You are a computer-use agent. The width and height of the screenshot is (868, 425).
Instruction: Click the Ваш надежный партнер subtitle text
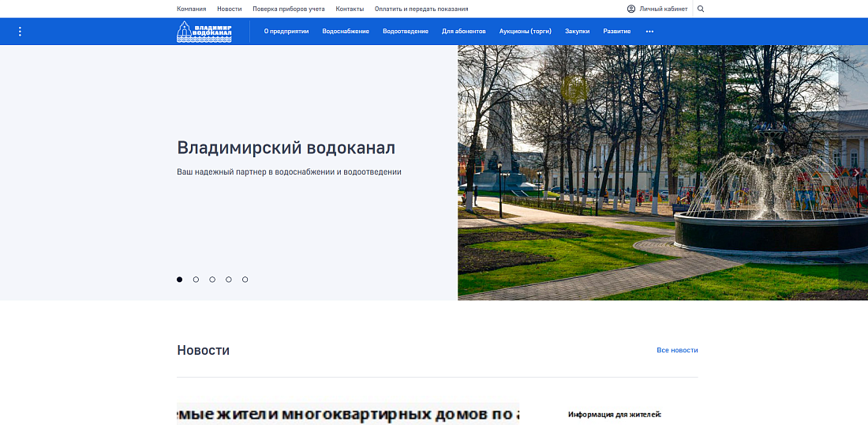click(x=289, y=171)
